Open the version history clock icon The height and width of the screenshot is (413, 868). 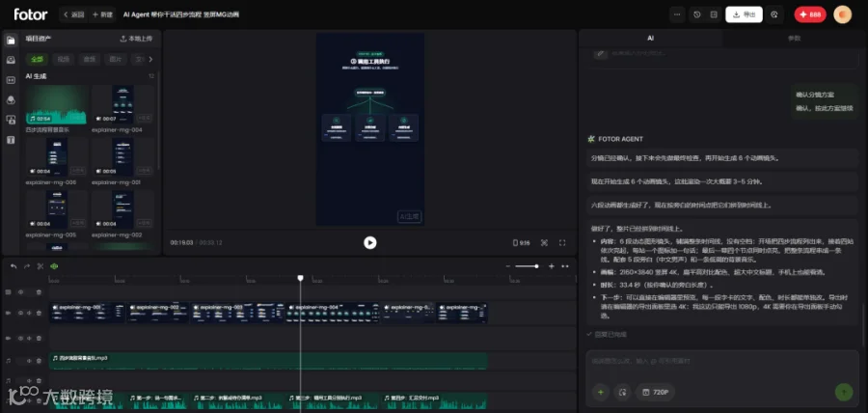coord(697,14)
